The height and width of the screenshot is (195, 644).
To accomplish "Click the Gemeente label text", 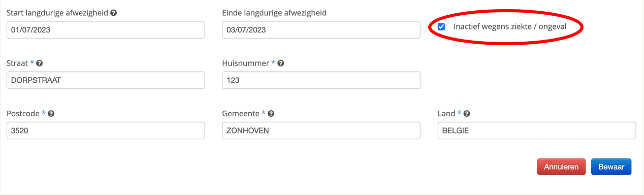I will 241,114.
